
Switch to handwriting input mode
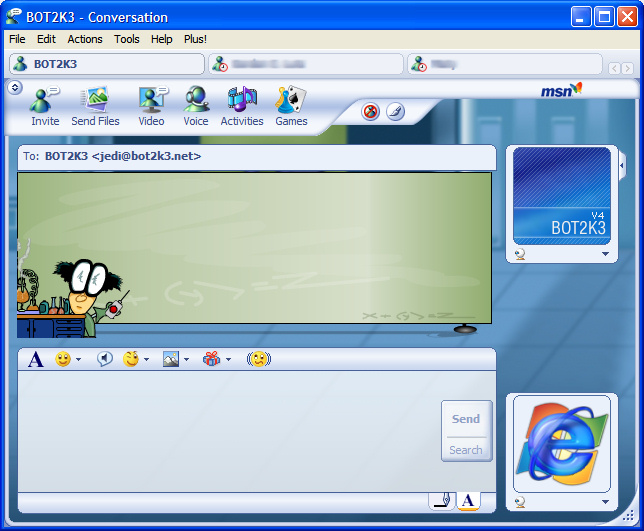point(440,500)
